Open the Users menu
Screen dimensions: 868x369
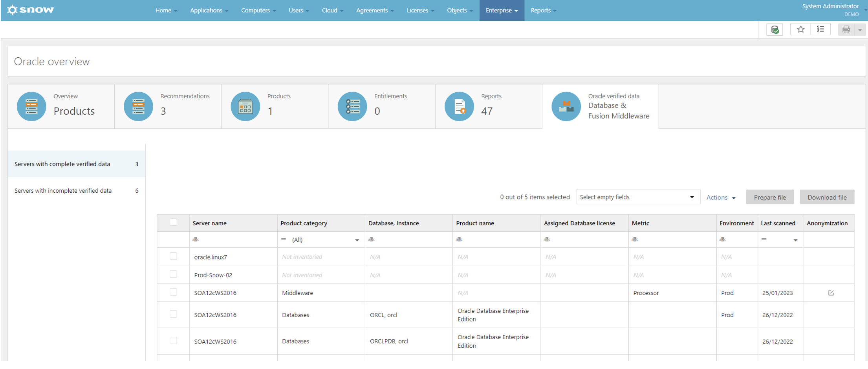pos(298,10)
